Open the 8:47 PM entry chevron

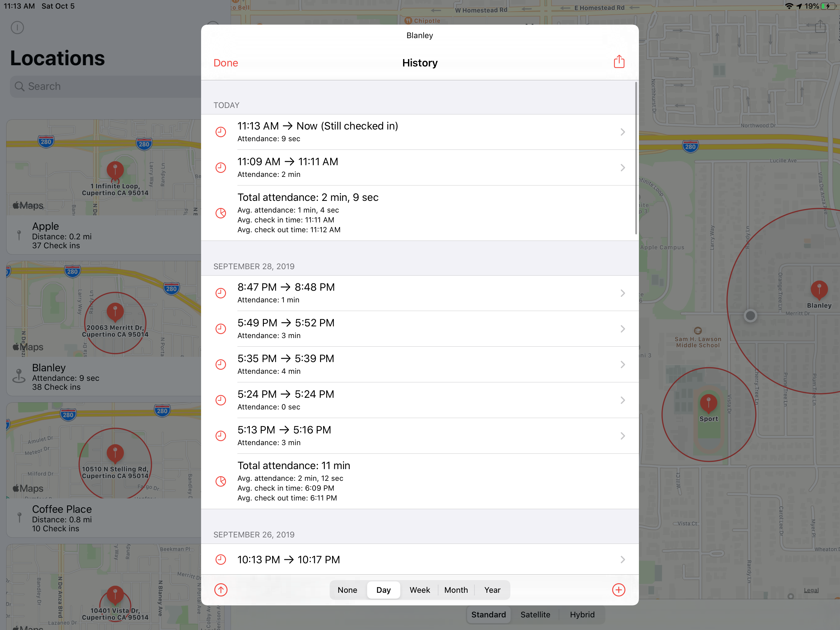pos(622,293)
